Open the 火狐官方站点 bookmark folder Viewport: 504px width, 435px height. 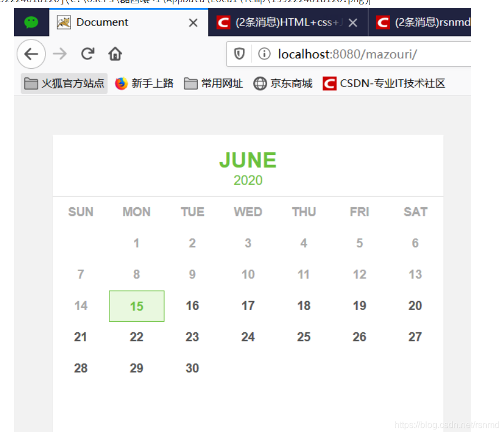pos(64,83)
